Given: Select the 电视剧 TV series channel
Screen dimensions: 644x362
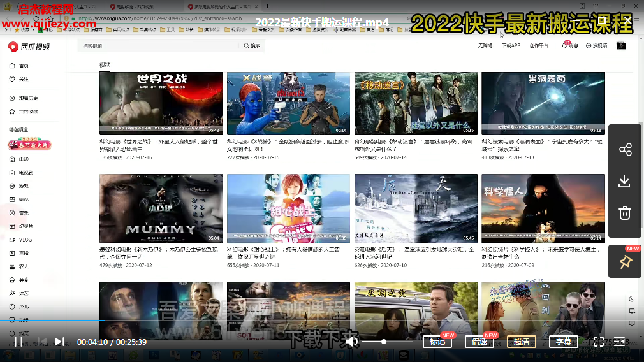Looking at the screenshot, I should (21, 173).
